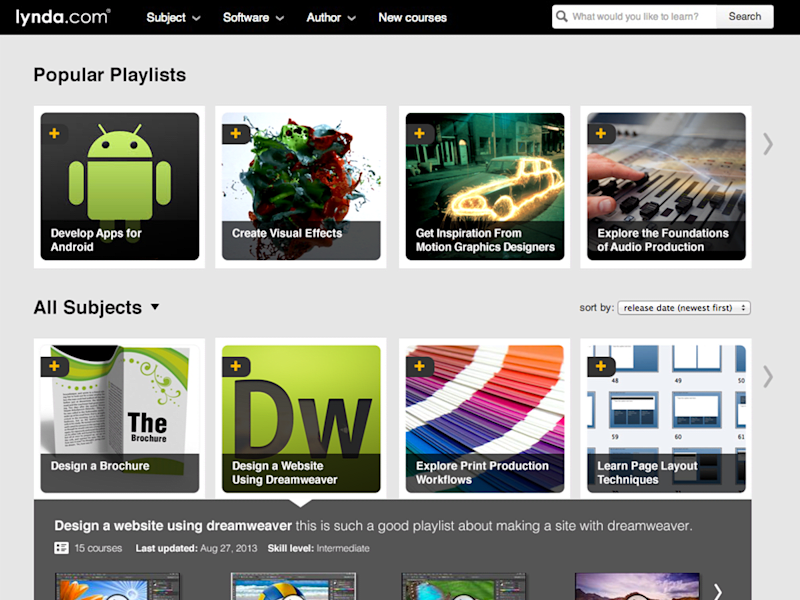Image resolution: width=800 pixels, height=600 pixels.
Task: Open Develop Apps for Android playlist
Action: (120, 187)
